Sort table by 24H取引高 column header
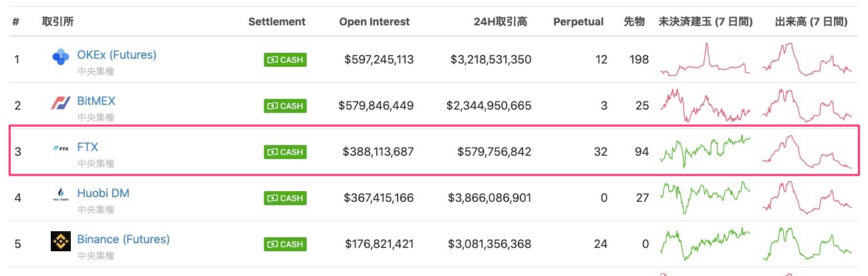This screenshot has width=868, height=276. [498, 21]
